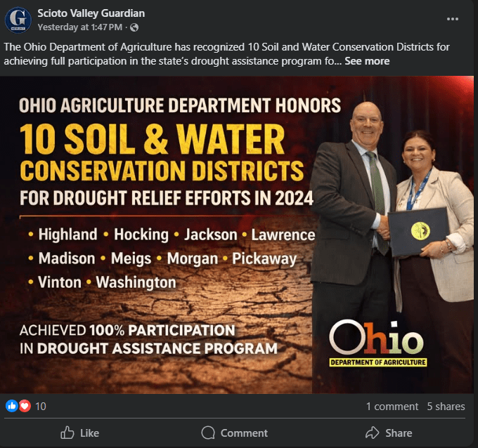Click the red heart reaction icon
Image resolution: width=478 pixels, height=448 pixels.
coord(25,406)
